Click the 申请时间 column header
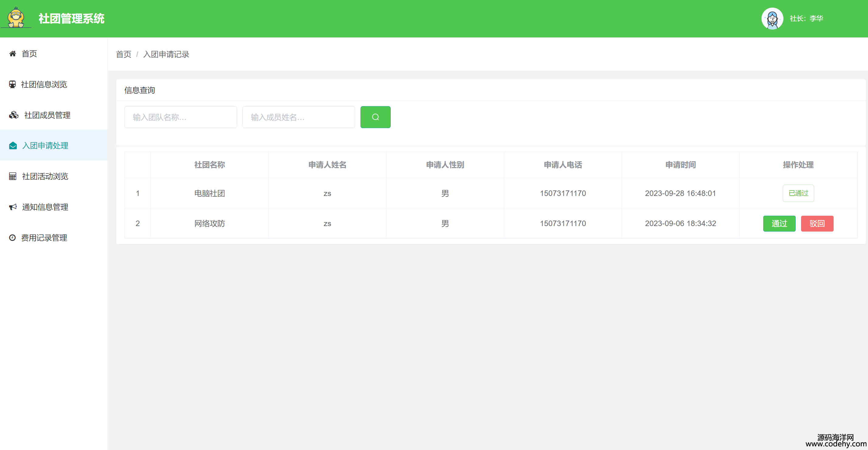 pyautogui.click(x=680, y=165)
